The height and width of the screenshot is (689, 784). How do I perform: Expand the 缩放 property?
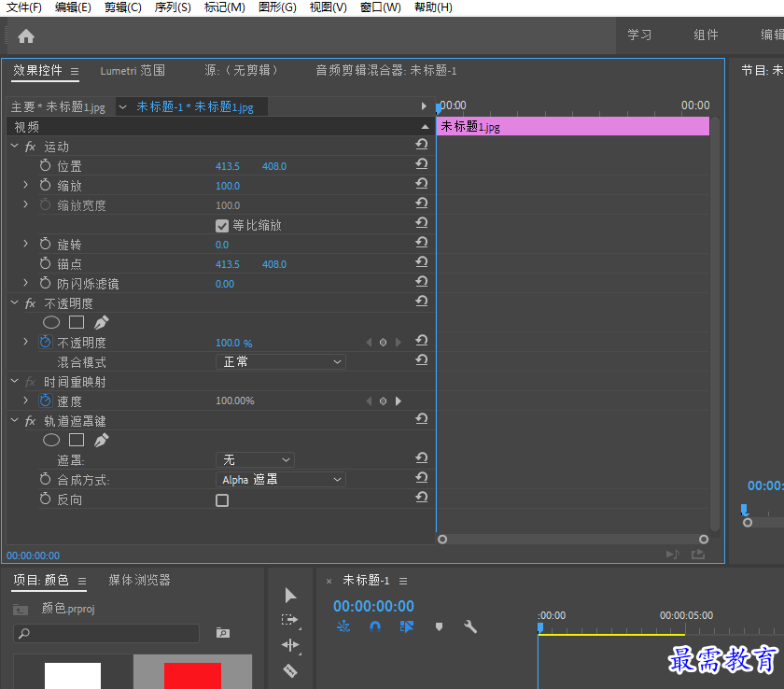pos(25,185)
